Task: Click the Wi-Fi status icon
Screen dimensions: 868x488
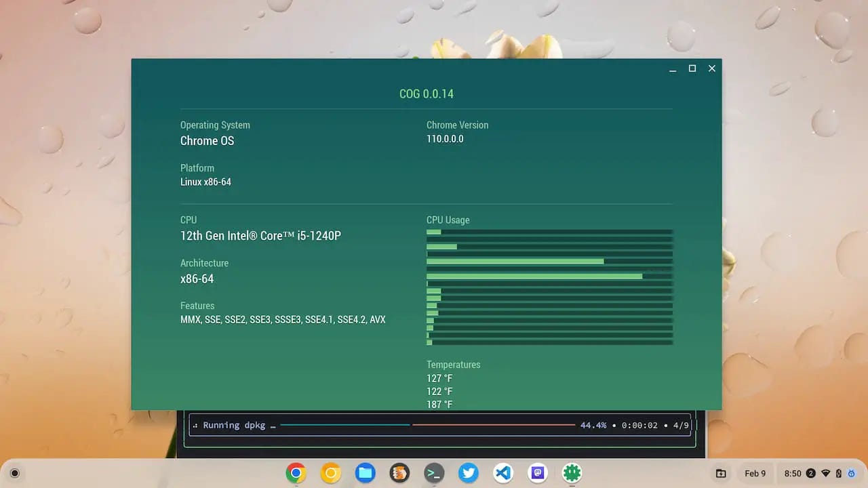Action: [825, 473]
